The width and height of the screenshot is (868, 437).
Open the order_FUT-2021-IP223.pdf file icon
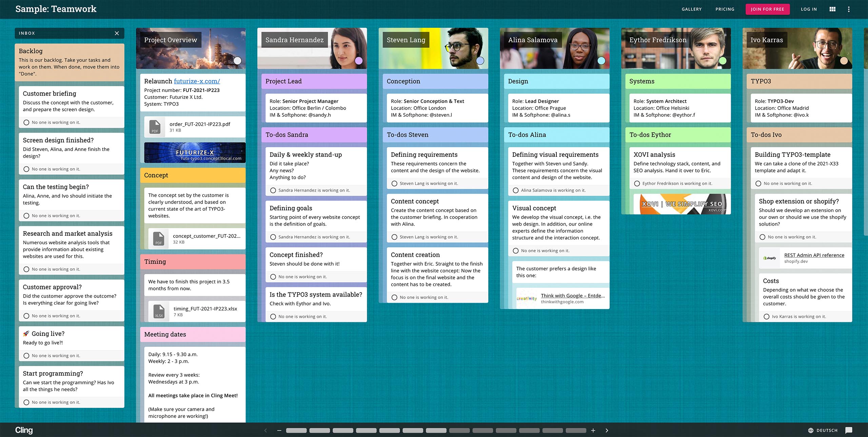(155, 127)
